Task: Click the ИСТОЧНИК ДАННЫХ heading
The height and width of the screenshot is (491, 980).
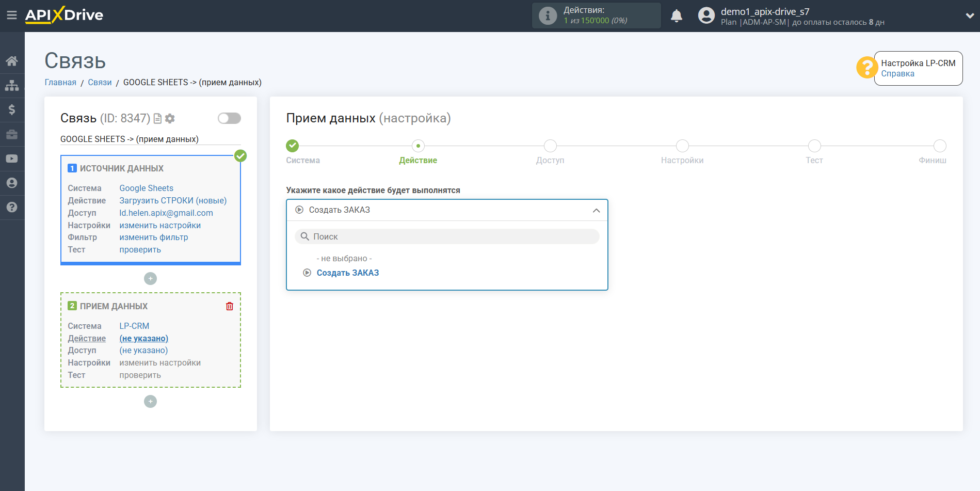Action: [x=121, y=168]
